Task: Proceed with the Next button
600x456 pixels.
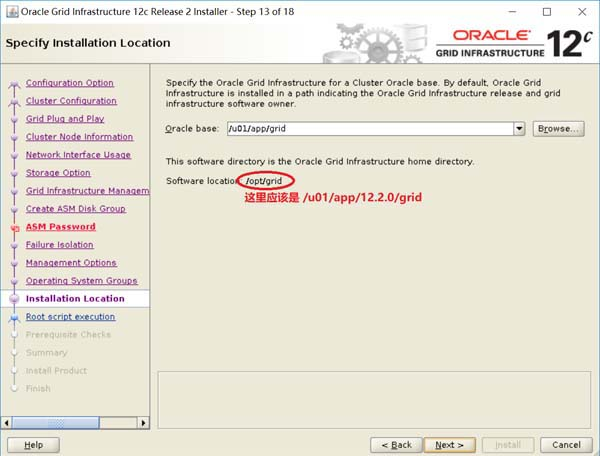Action: tap(450, 445)
